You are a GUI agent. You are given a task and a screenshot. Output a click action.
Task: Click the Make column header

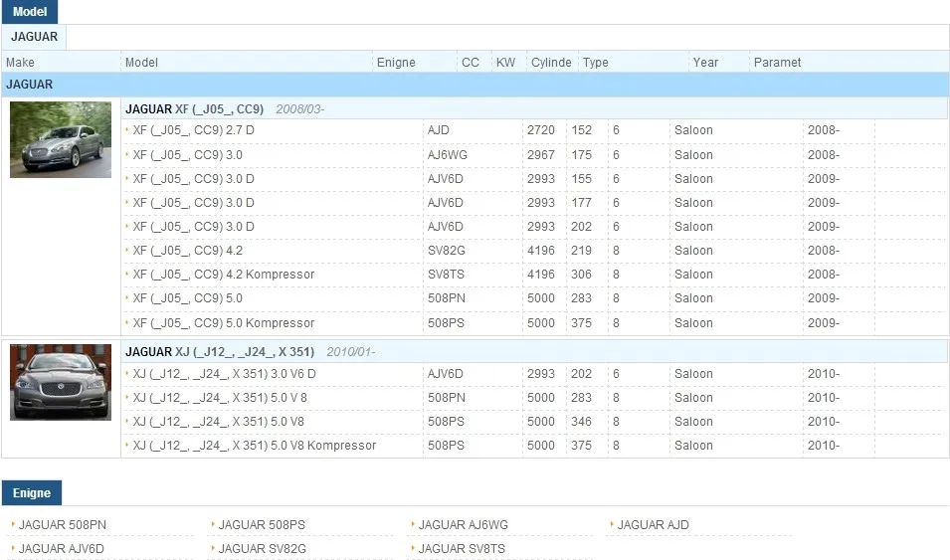[x=20, y=63]
